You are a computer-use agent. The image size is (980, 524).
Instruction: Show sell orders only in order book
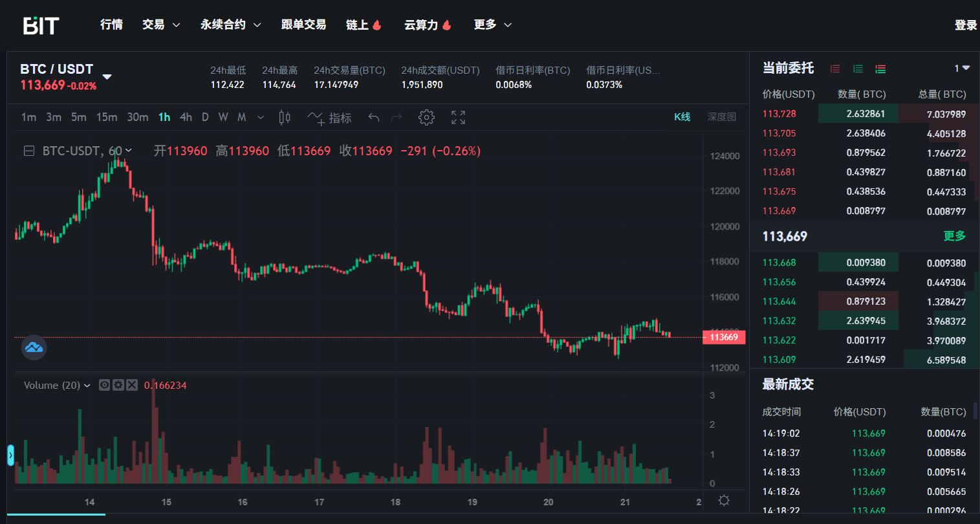[835, 69]
